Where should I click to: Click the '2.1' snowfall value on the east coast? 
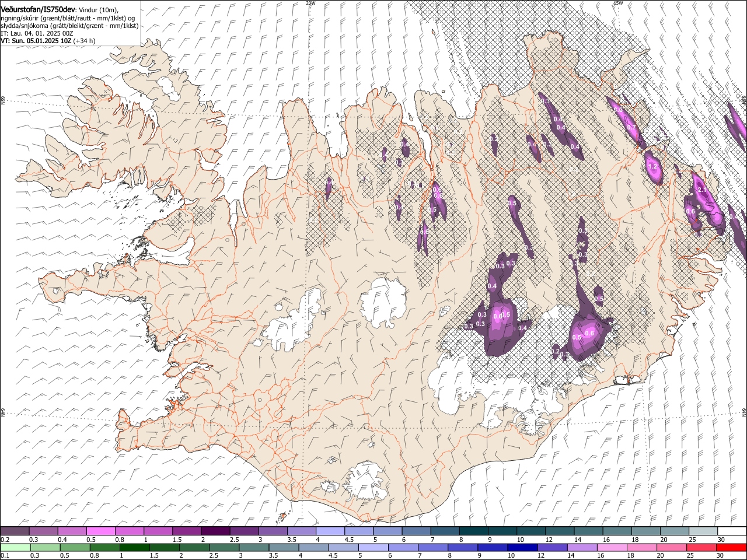703,190
